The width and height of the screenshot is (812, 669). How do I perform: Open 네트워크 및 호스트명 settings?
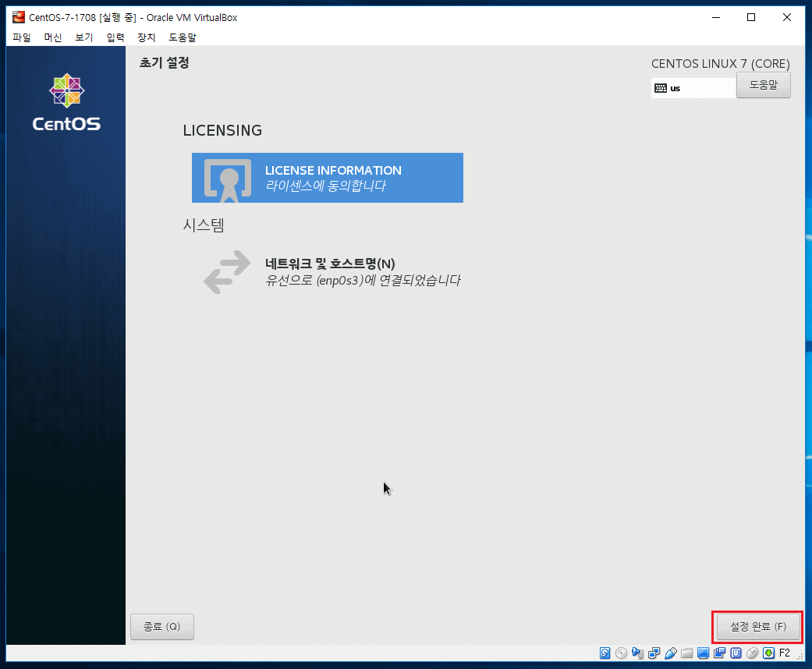pos(332,271)
